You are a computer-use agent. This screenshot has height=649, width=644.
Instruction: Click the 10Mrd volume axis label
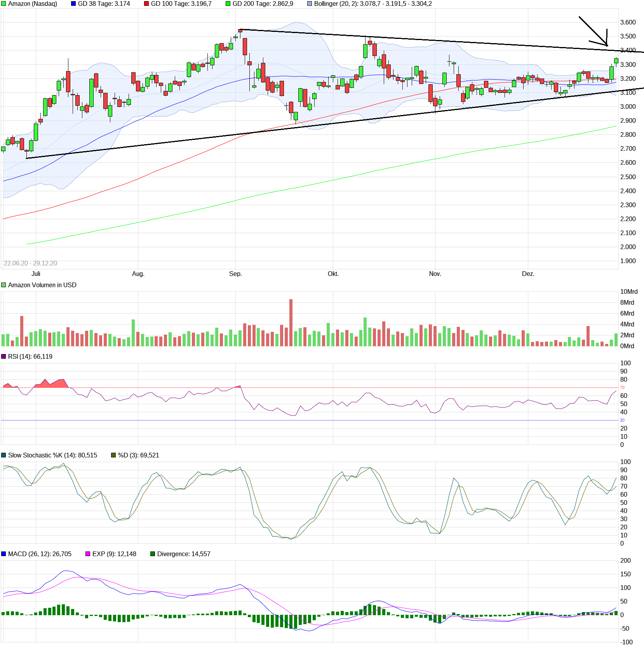coord(629,292)
